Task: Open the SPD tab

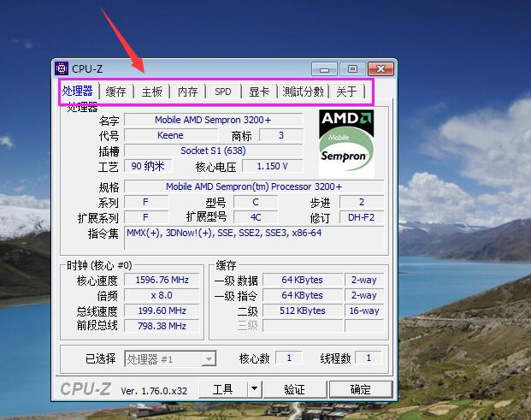Action: tap(223, 92)
